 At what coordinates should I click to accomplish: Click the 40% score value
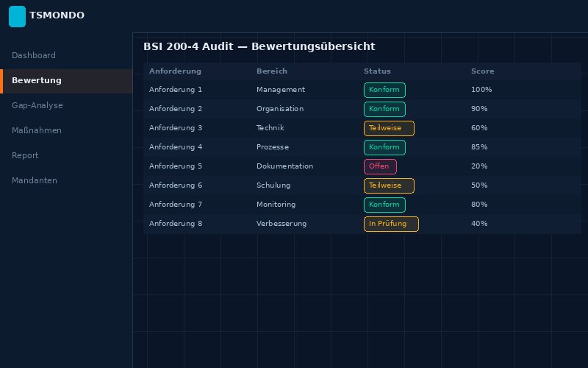coord(479,224)
